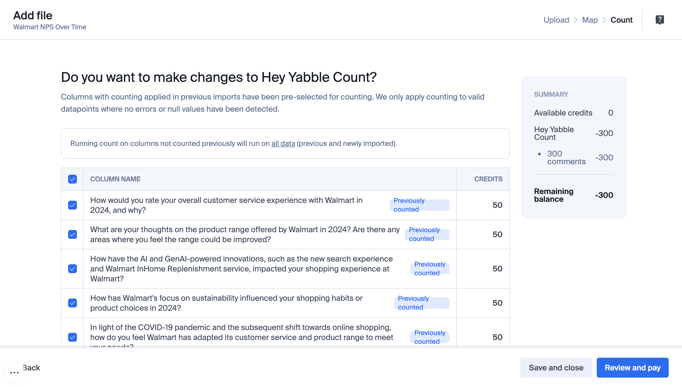Toggle the select-all column checkbox
The width and height of the screenshot is (682, 387).
(73, 179)
